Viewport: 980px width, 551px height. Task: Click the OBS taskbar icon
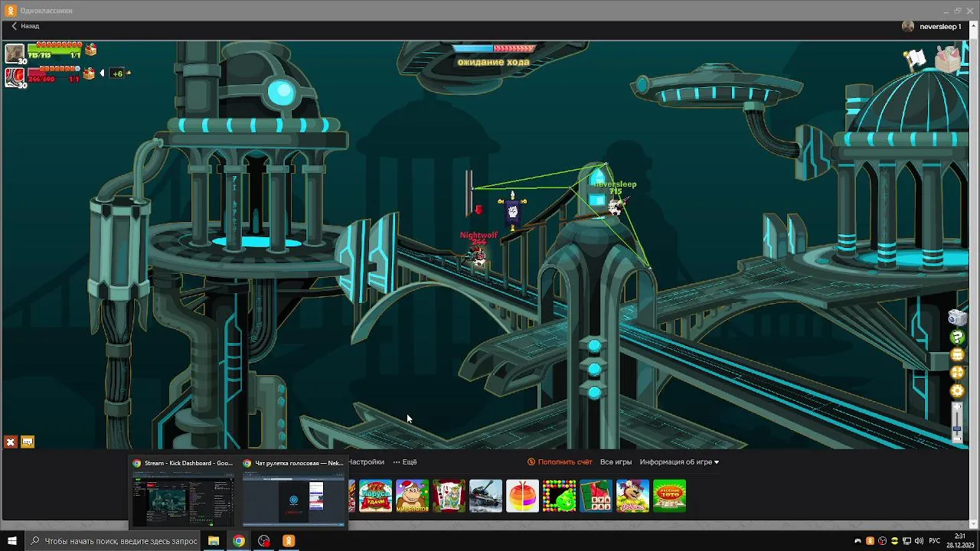(x=264, y=541)
